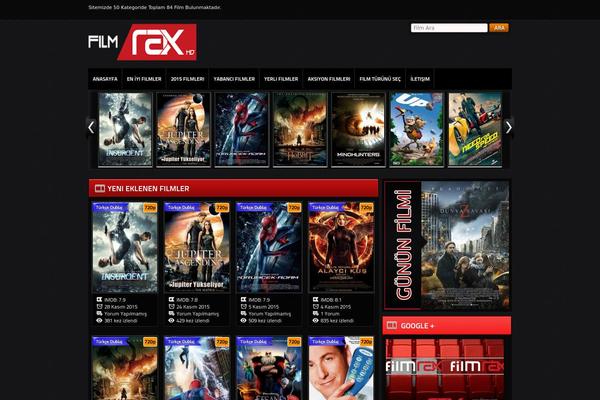Click the carousel right arrow
The image size is (600, 400).
(508, 127)
